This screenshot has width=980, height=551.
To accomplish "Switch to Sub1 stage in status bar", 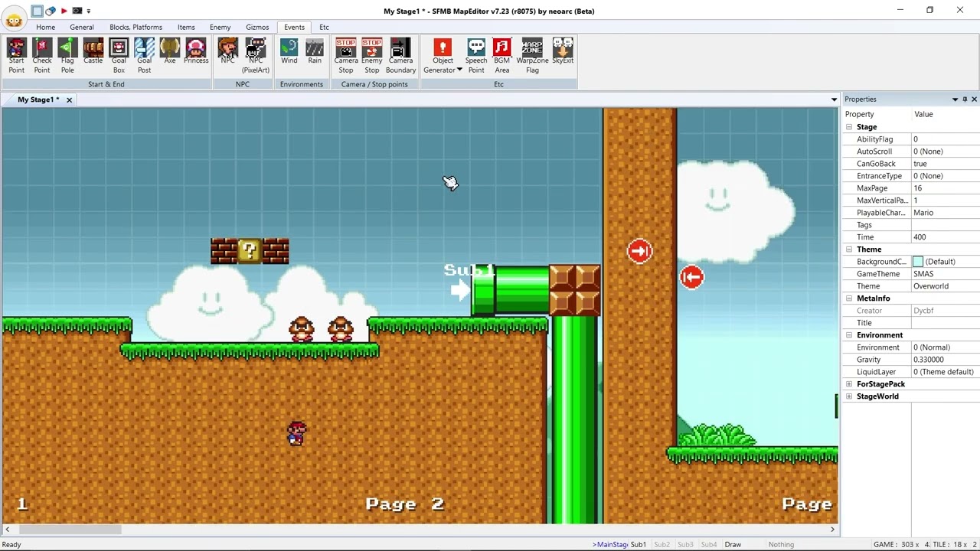I will pyautogui.click(x=639, y=544).
